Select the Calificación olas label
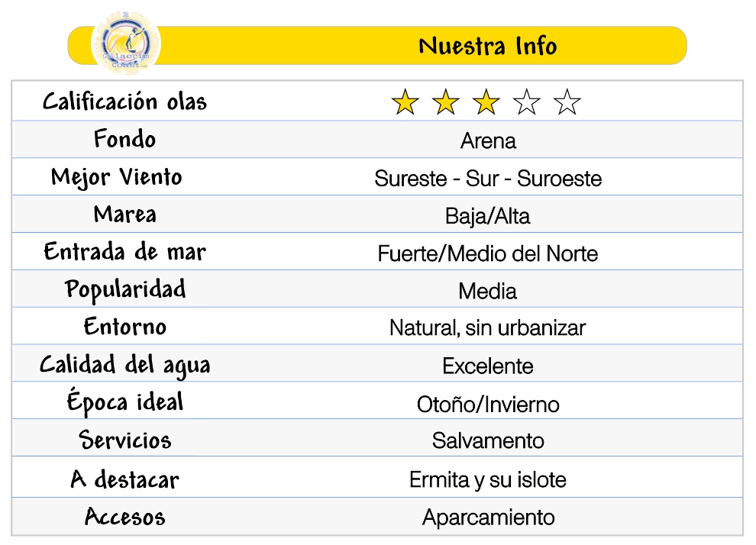The height and width of the screenshot is (545, 756). (125, 102)
